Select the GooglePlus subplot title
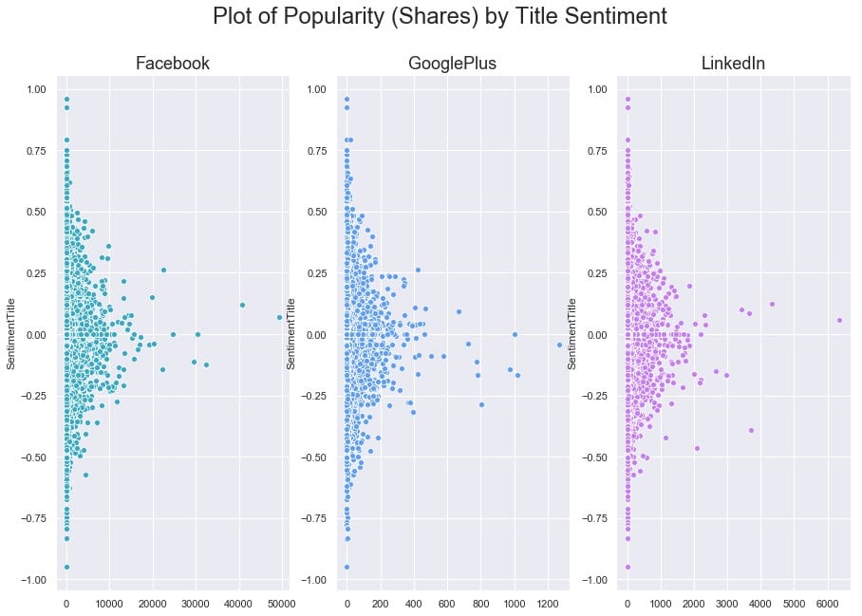The width and height of the screenshot is (862, 616). point(453,65)
